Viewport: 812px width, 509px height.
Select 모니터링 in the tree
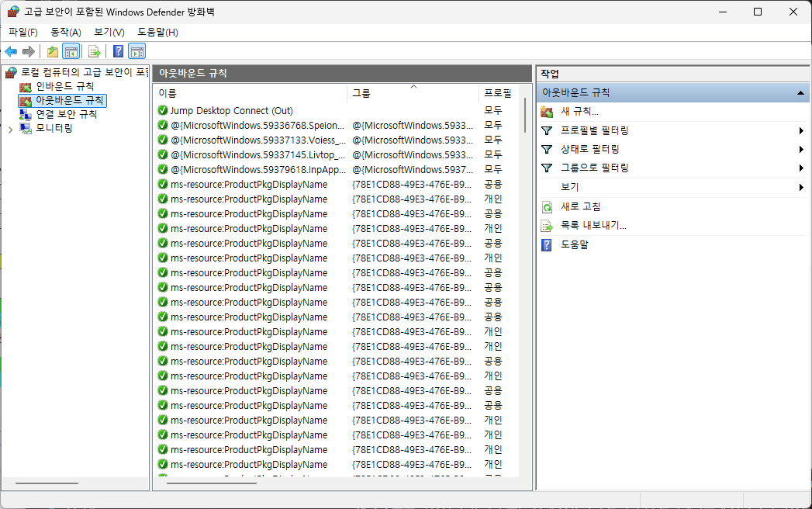click(54, 128)
